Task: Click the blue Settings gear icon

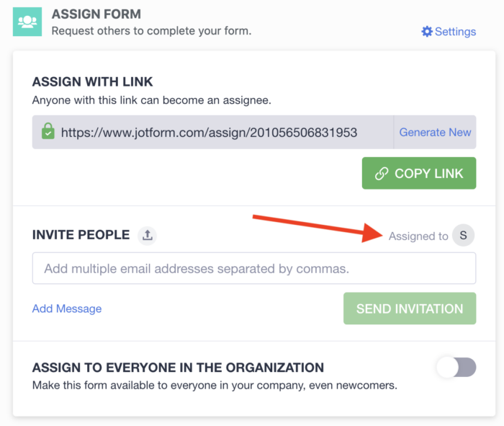Action: coord(427,32)
